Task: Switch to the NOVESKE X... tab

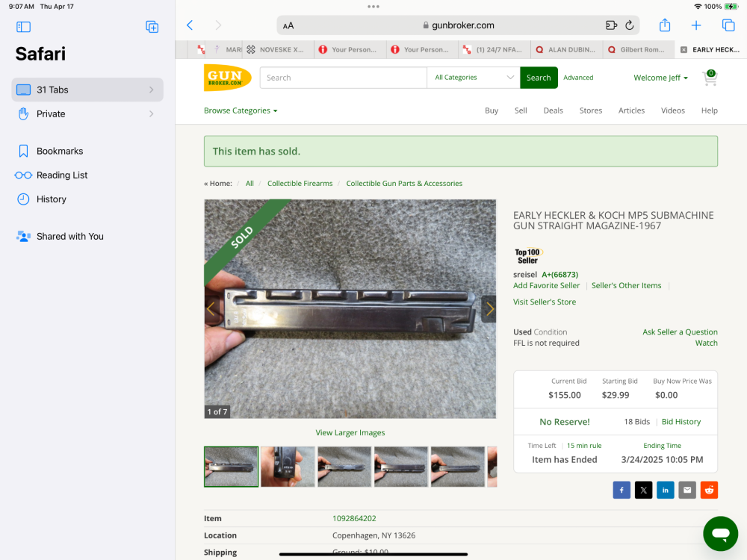Action: (278, 49)
